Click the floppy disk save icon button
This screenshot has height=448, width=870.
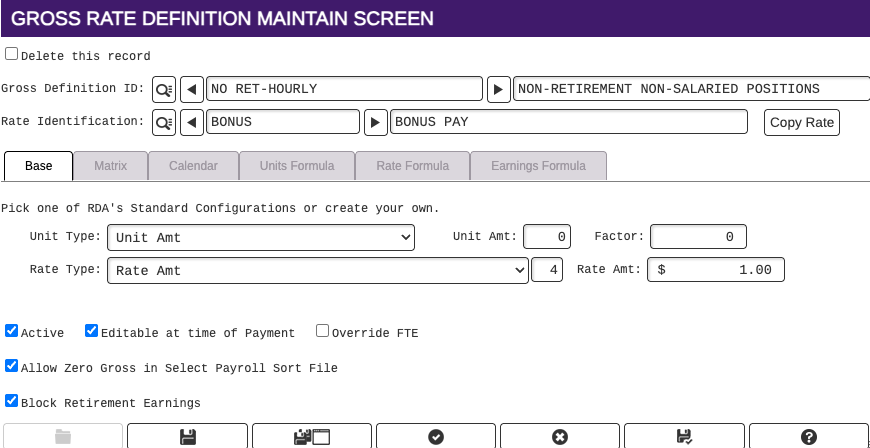(188, 437)
